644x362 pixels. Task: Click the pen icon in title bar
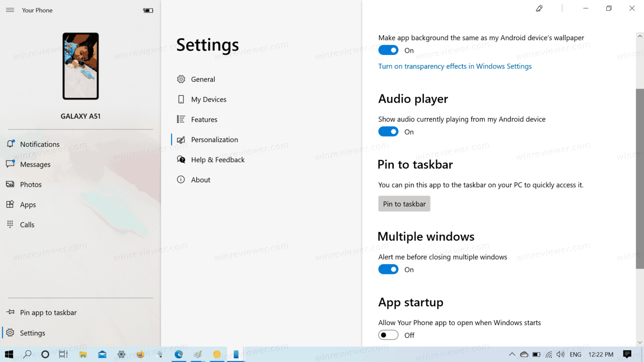point(540,8)
